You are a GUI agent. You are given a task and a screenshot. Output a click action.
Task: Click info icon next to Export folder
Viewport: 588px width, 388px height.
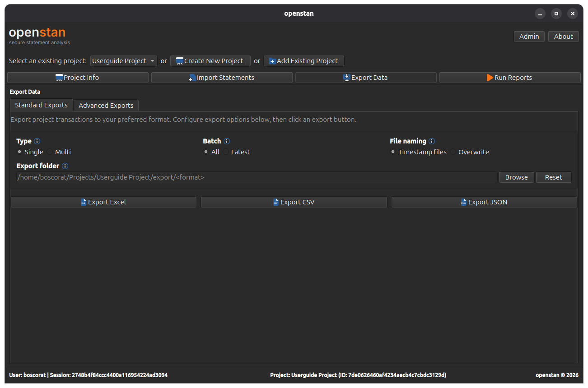point(65,166)
